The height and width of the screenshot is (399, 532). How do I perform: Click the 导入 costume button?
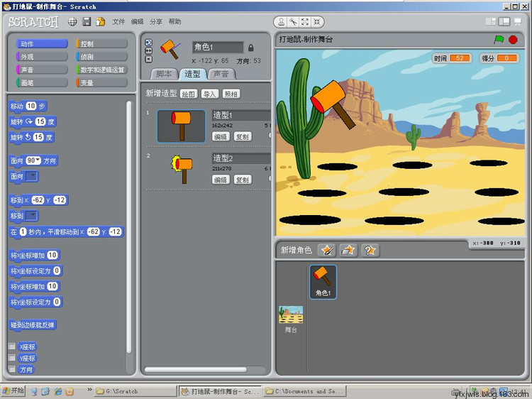(210, 94)
